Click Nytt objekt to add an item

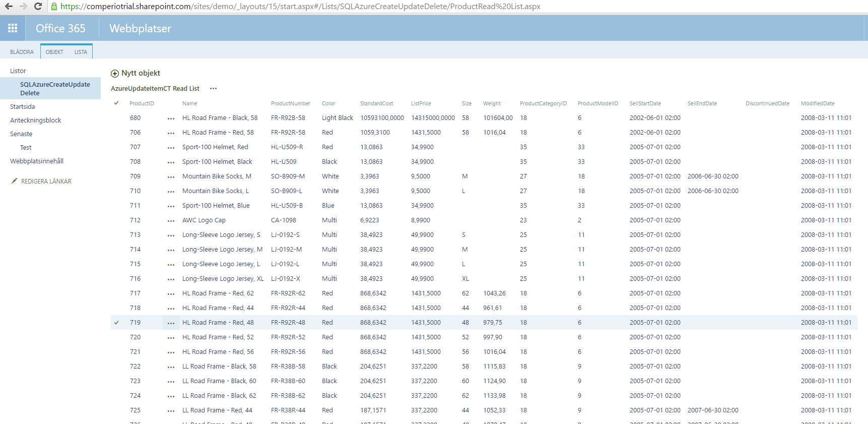click(x=141, y=73)
